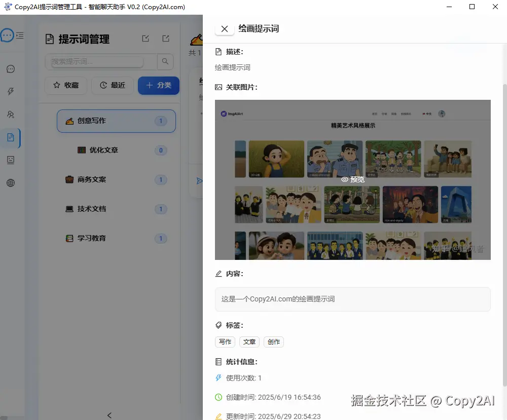Minimize the Copy2AI window
Image resolution: width=507 pixels, height=420 pixels.
pos(449,7)
